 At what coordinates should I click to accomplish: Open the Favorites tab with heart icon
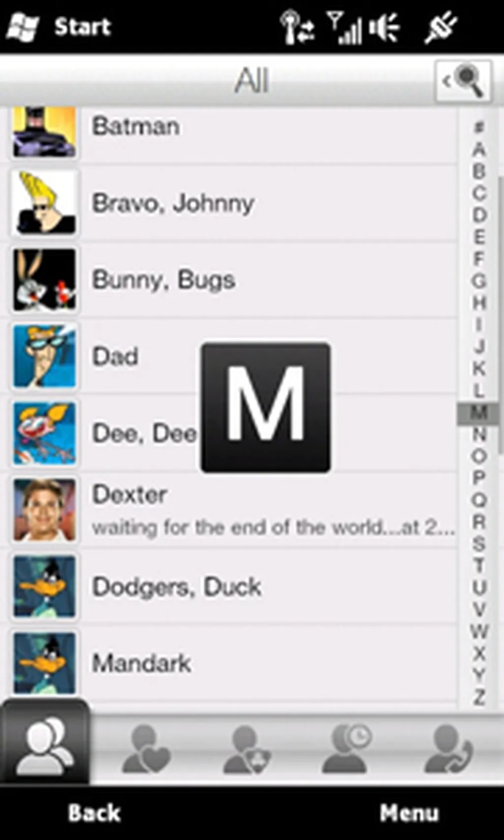145,749
